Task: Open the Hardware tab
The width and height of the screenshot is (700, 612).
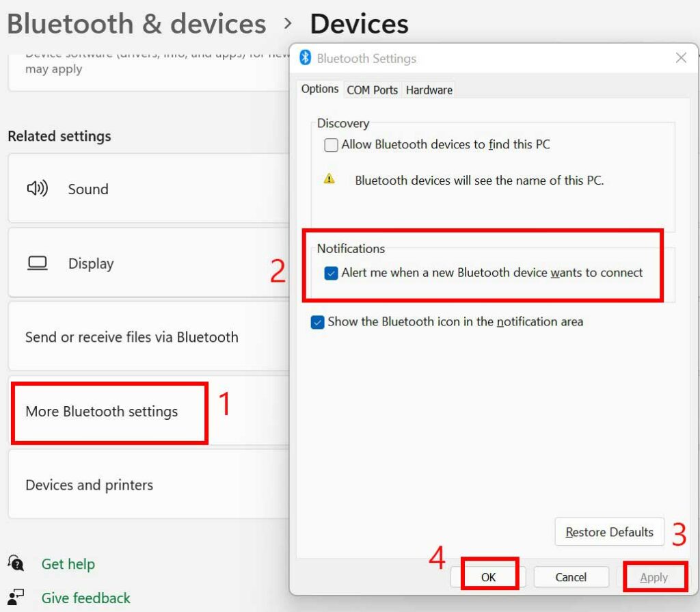Action: tap(429, 89)
